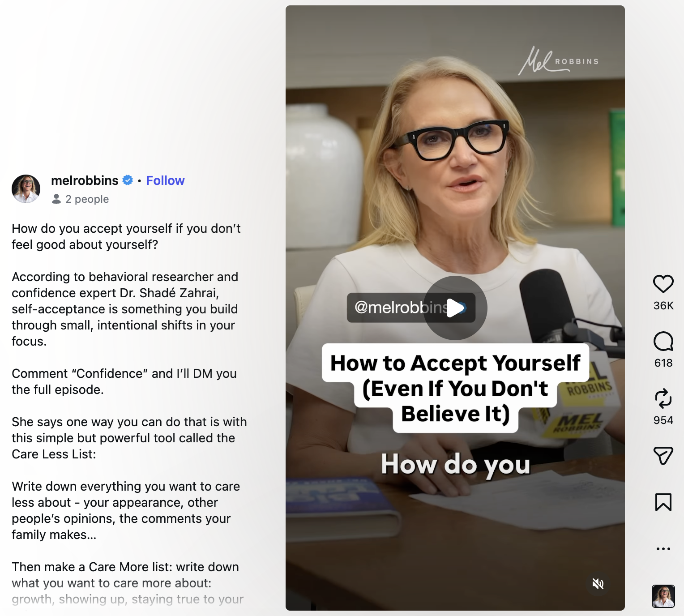Click the 954 reposts count
The image size is (684, 616).
click(x=663, y=420)
